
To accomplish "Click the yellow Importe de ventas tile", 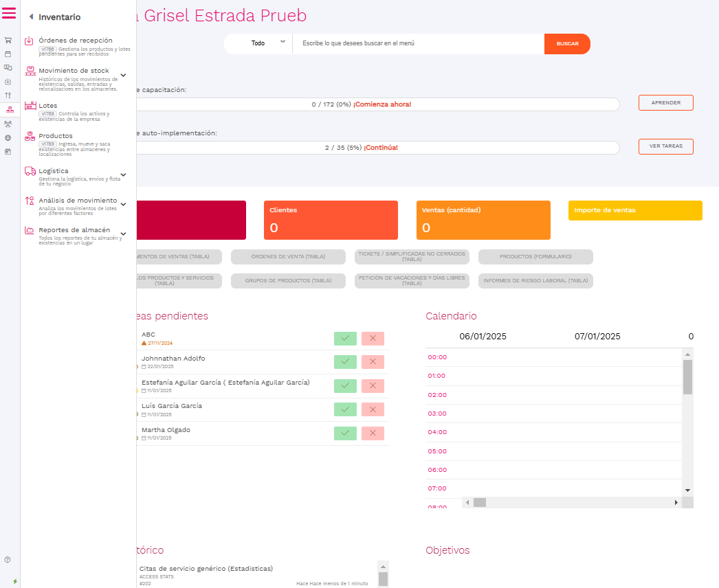I will coord(635,211).
